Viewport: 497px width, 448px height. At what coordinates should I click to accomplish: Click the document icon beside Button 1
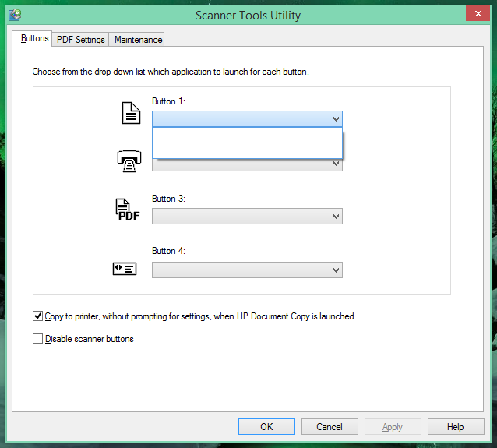[x=131, y=113]
